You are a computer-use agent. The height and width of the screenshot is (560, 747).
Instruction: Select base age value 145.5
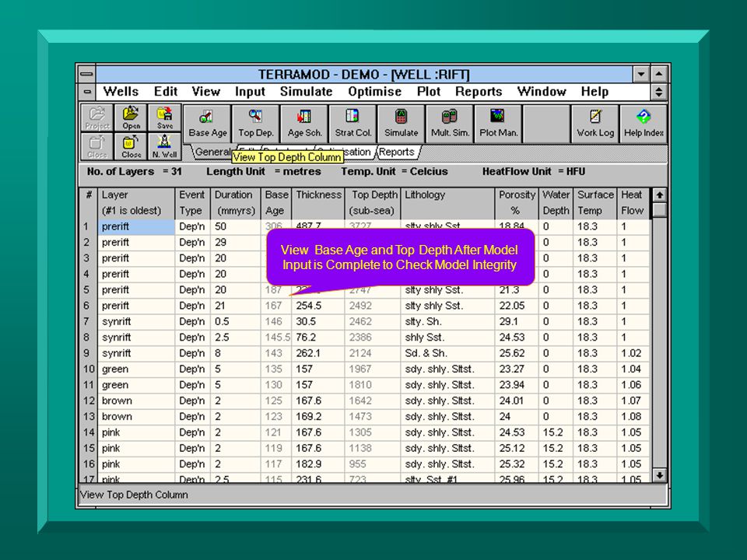pos(276,337)
